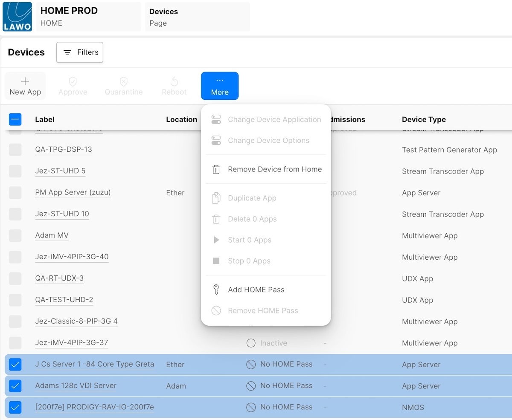Image resolution: width=512 pixels, height=420 pixels.
Task: Click the Approve shield icon
Action: [73, 81]
